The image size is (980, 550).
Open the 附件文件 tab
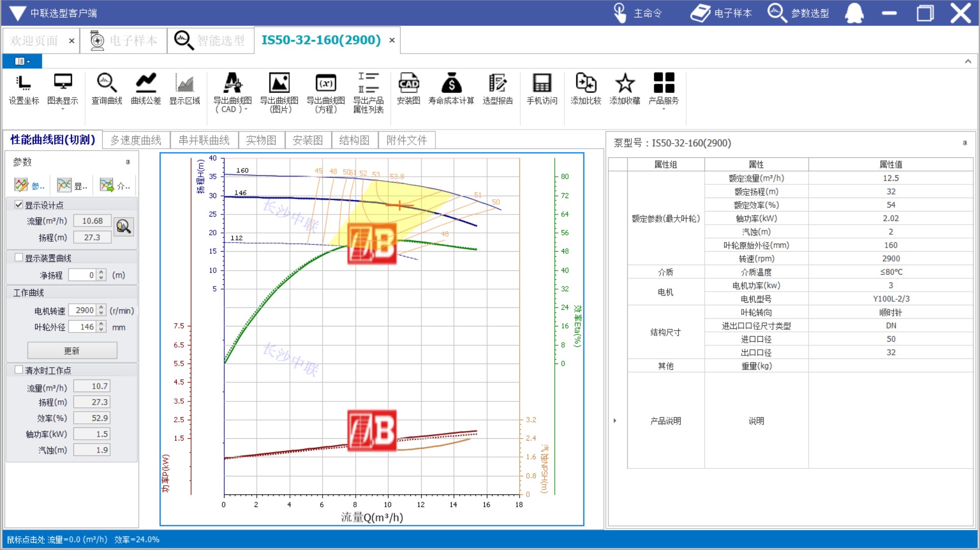click(x=407, y=140)
